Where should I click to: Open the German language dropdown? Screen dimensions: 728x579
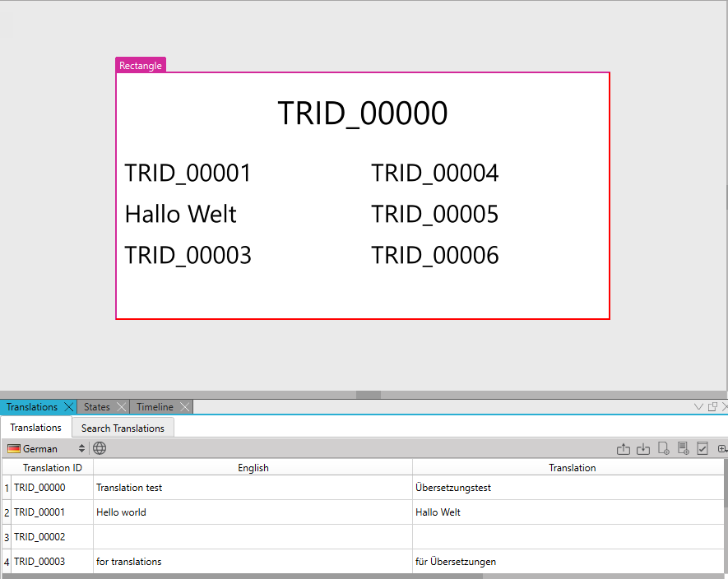(x=46, y=449)
